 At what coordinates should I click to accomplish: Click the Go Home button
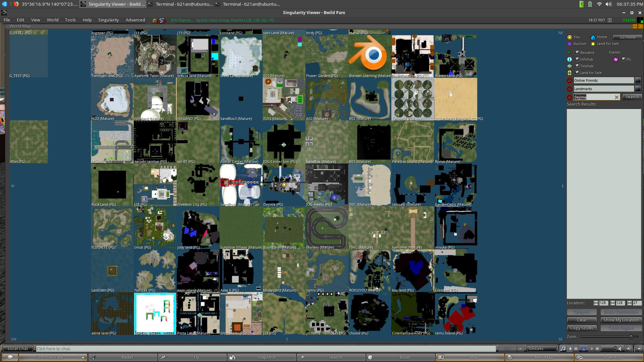click(628, 37)
